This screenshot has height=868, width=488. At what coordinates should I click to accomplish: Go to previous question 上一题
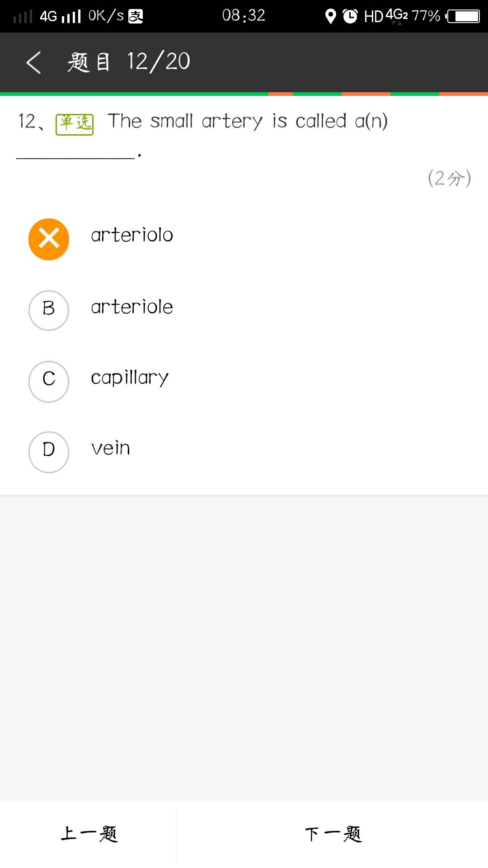[89, 834]
